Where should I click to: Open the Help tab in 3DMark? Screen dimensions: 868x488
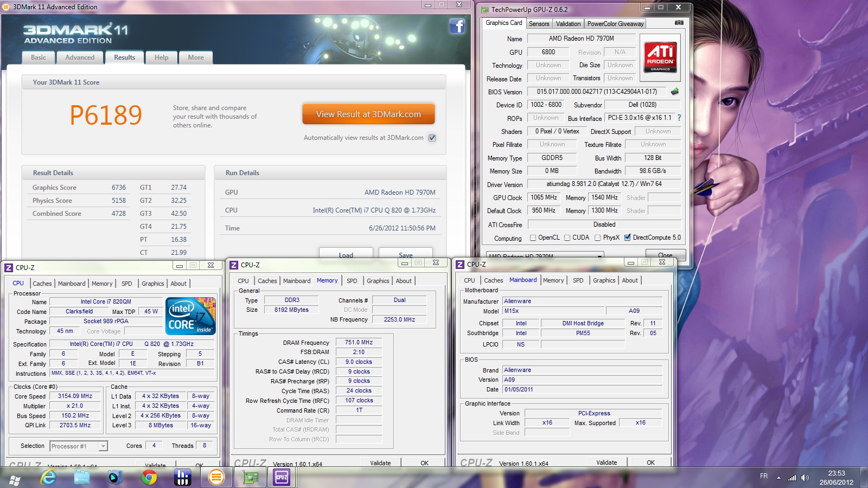[161, 57]
